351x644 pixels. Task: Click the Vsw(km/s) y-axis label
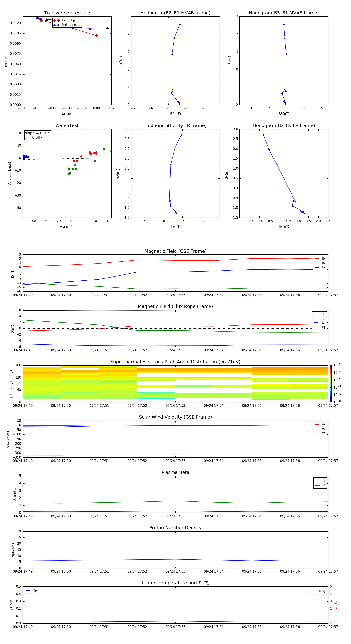coord(8,439)
